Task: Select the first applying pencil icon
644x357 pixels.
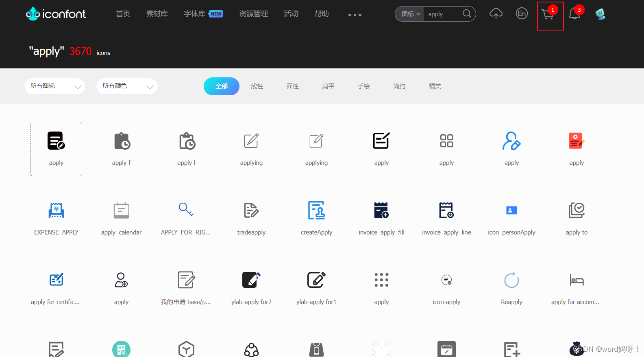Action: click(x=251, y=141)
